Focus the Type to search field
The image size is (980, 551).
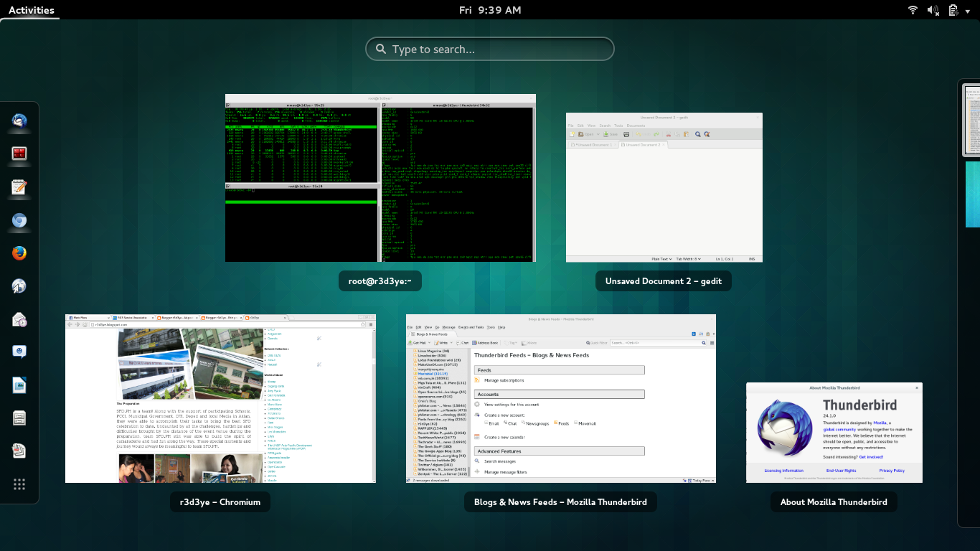pyautogui.click(x=490, y=50)
